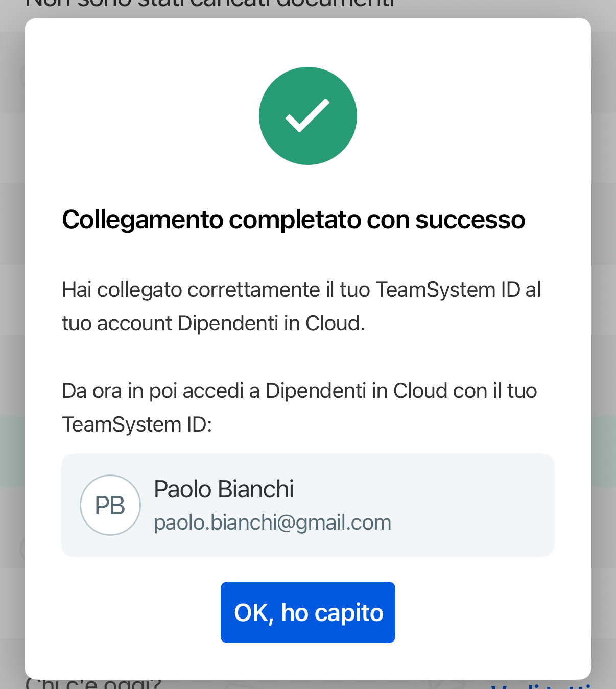
Task: Click "Dipendenti in Cloud." ending the first paragraph
Action: pyautogui.click(x=271, y=324)
